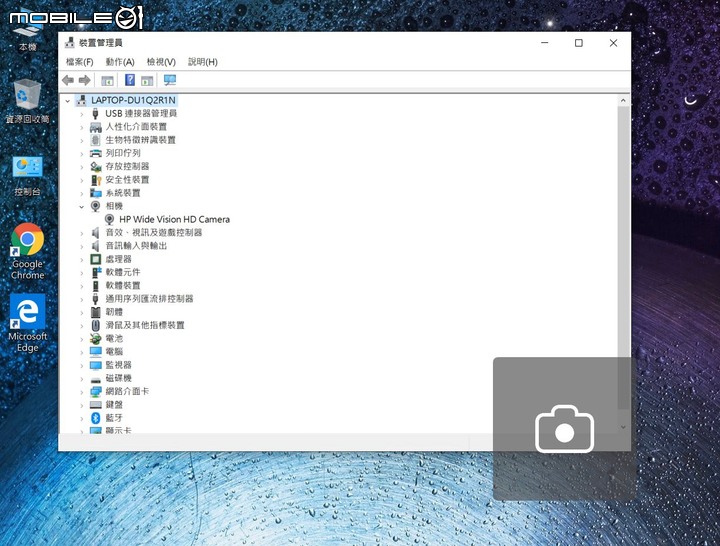Click the 系統裝置 folder icon
The height and width of the screenshot is (546, 720).
[96, 193]
